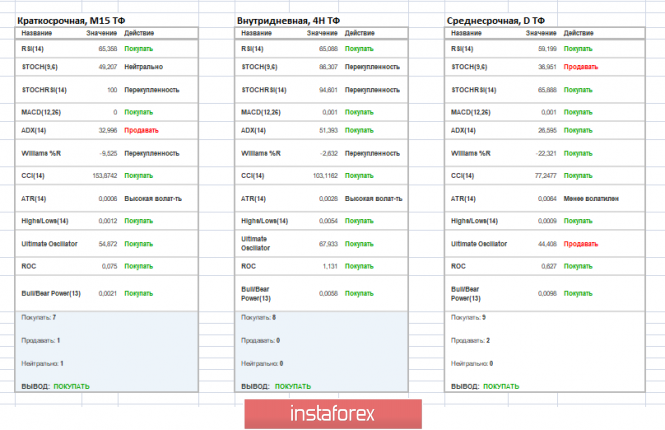Click 'Продавать: 1' summary in M15 table
This screenshot has height=430, width=665.
coord(41,340)
